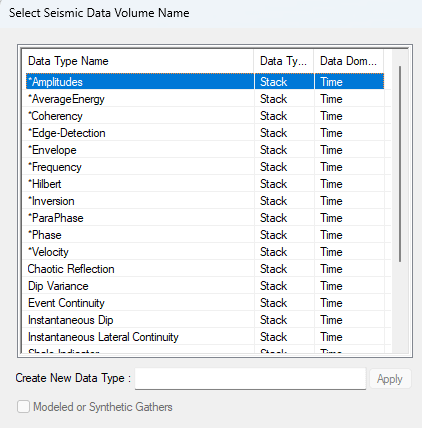Pick the *Inversion data type
This screenshot has height=428, width=422.
click(205, 201)
